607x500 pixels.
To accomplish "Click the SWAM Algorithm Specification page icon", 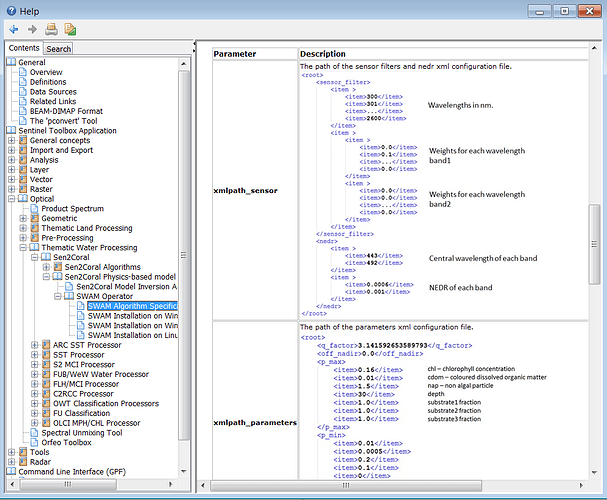I will click(81, 306).
